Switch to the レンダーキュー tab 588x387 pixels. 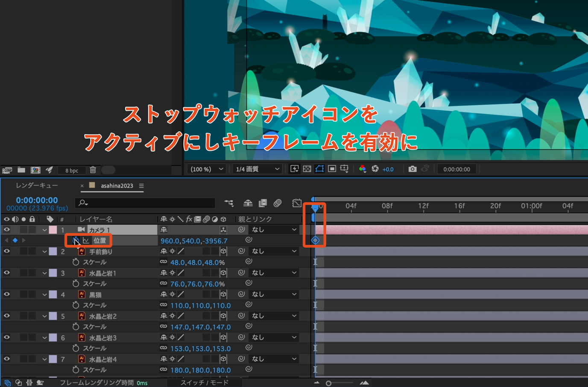[x=37, y=186]
